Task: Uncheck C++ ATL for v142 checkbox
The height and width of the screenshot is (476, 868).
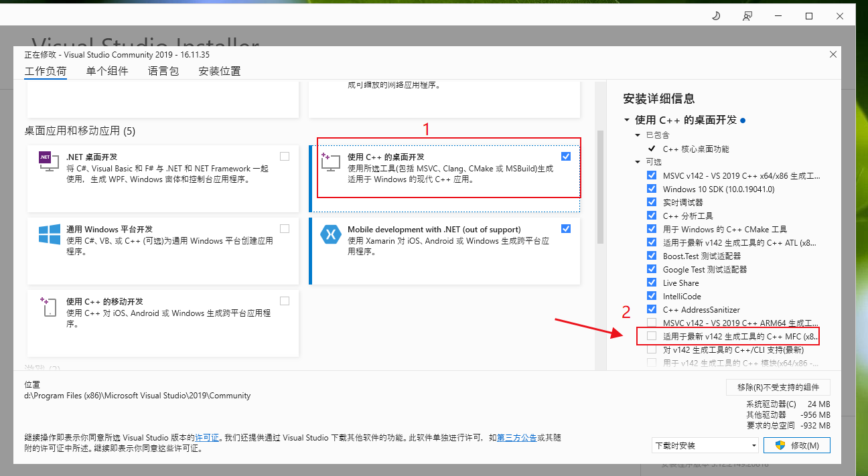Action: click(x=652, y=242)
